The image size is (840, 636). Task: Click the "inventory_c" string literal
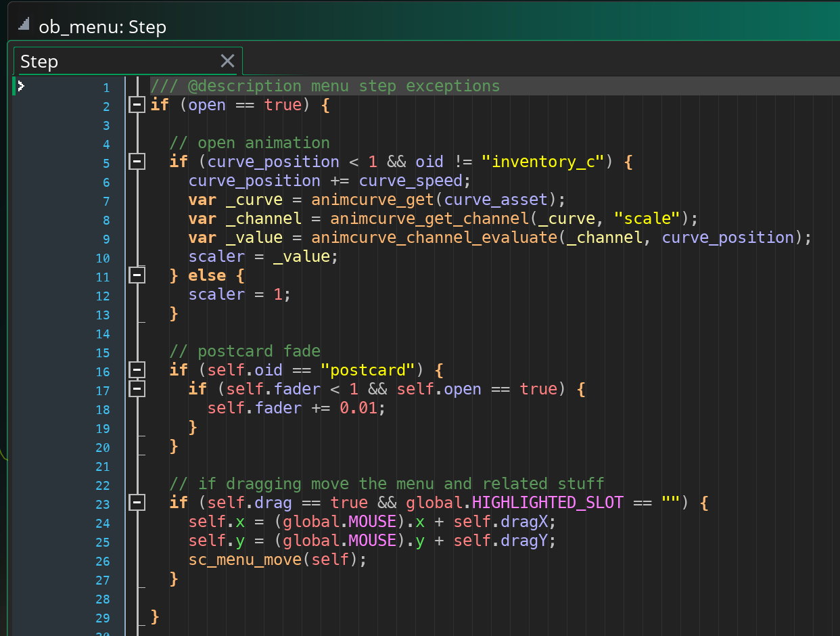click(x=542, y=162)
